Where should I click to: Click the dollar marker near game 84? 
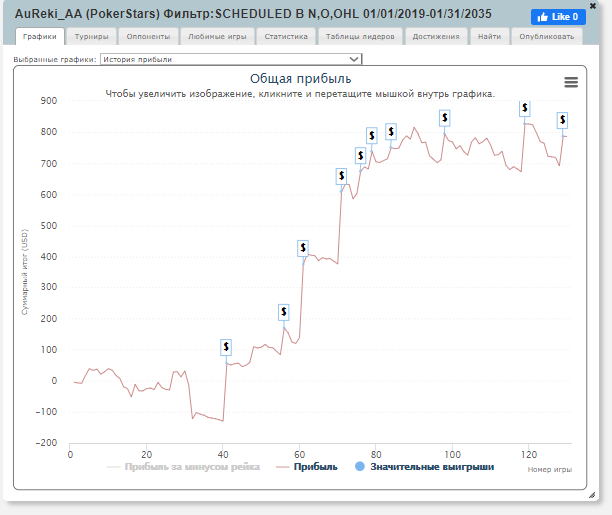[391, 132]
